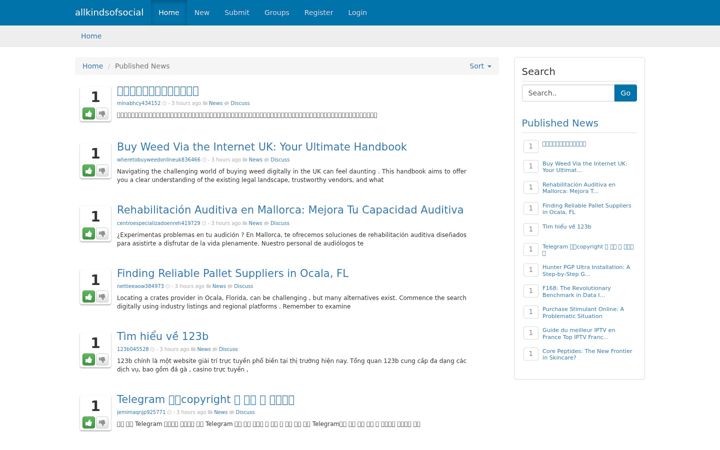720x450 pixels.
Task: View profile of wheretobuyweedonlineuk836466
Action: [158, 160]
